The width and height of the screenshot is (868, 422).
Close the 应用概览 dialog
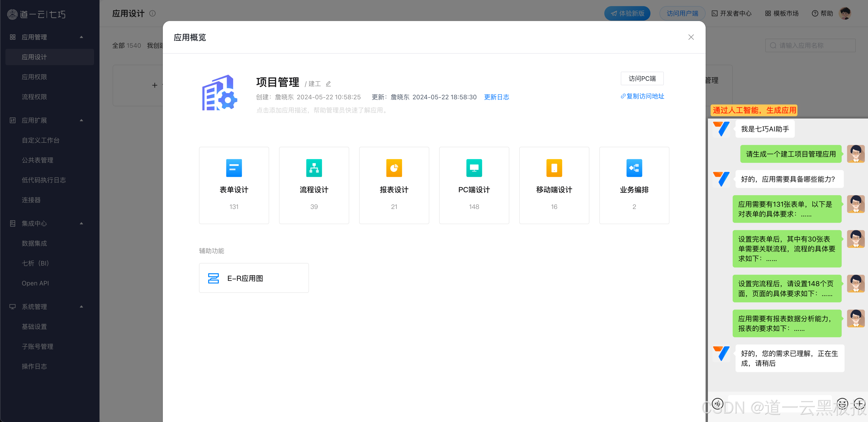point(691,37)
